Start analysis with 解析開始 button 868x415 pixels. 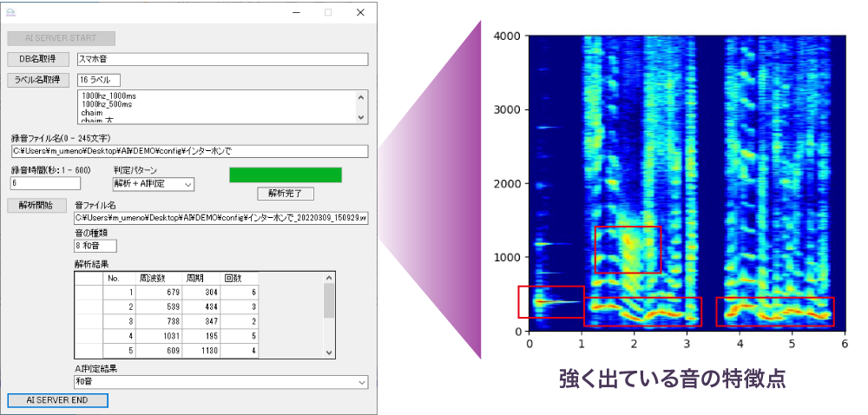coord(36,206)
